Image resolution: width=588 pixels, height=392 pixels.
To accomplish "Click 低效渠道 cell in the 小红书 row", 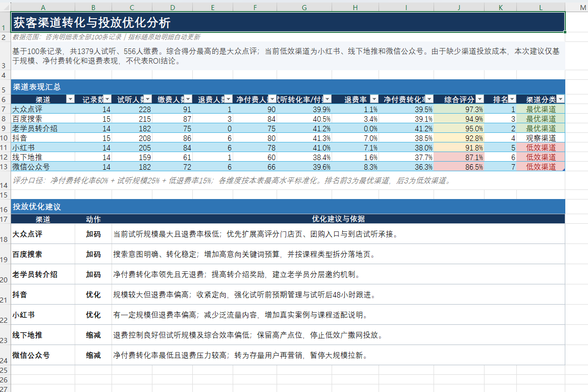I will (541, 148).
